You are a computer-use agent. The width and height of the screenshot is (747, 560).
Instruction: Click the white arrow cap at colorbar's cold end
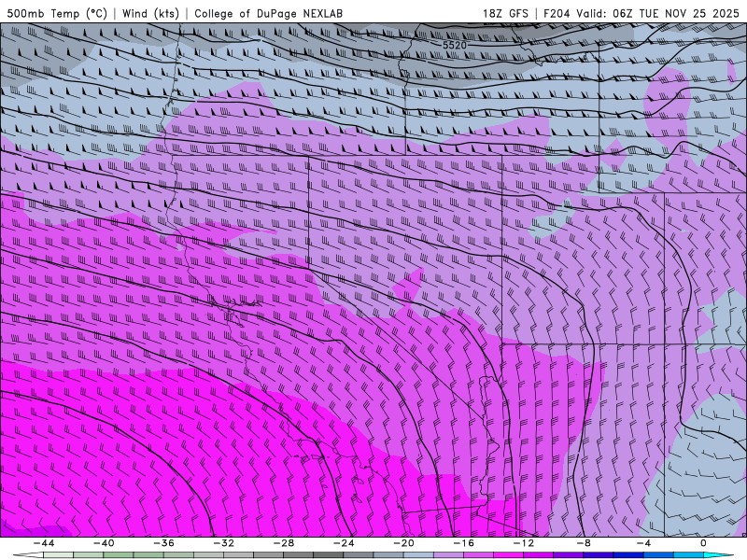coord(28,555)
